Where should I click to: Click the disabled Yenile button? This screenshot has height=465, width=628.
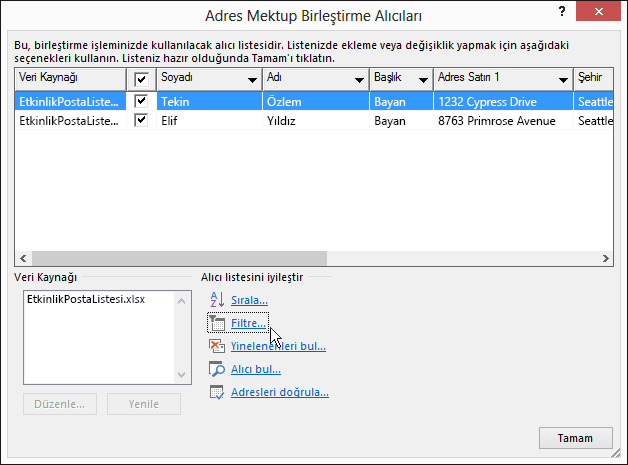[144, 404]
